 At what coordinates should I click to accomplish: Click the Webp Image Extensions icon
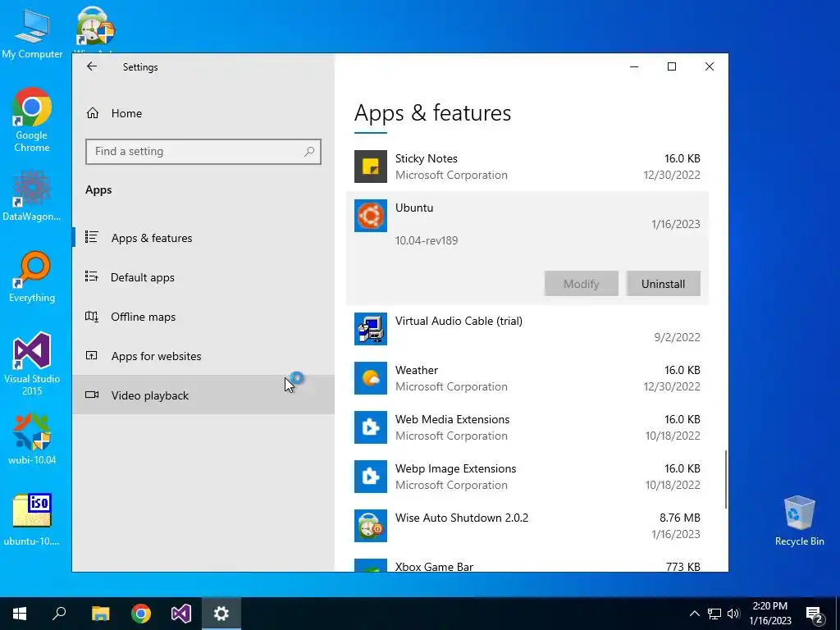click(371, 477)
